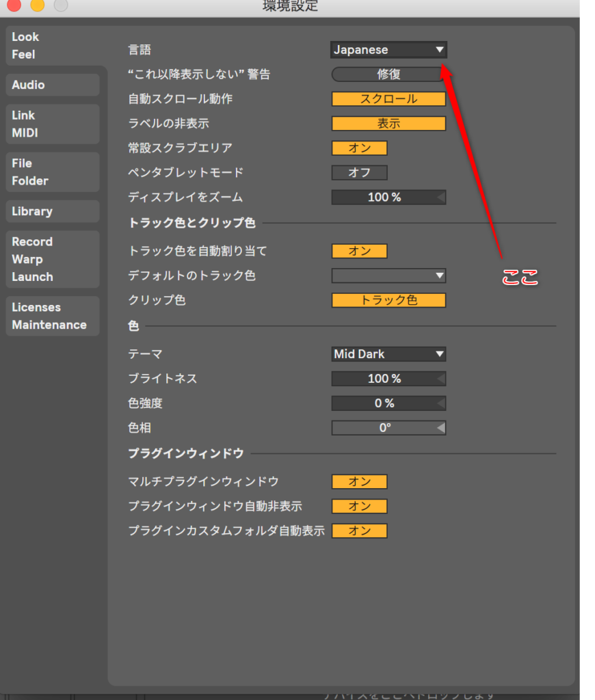Select the Licenses Maintenance tab
Screen dimensions: 595x700
(x=53, y=316)
